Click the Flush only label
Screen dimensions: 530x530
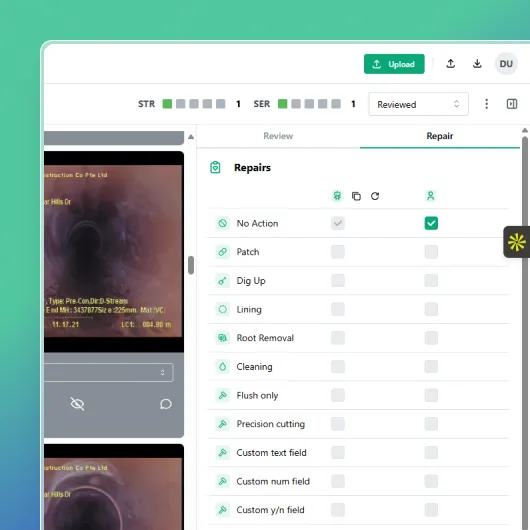pyautogui.click(x=257, y=395)
